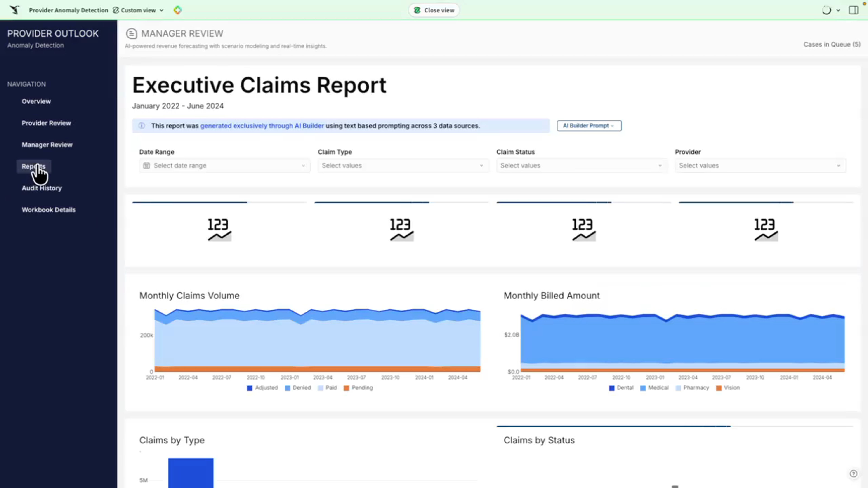This screenshot has width=868, height=488.
Task: Click Cases in Queue (5) label
Action: [832, 45]
